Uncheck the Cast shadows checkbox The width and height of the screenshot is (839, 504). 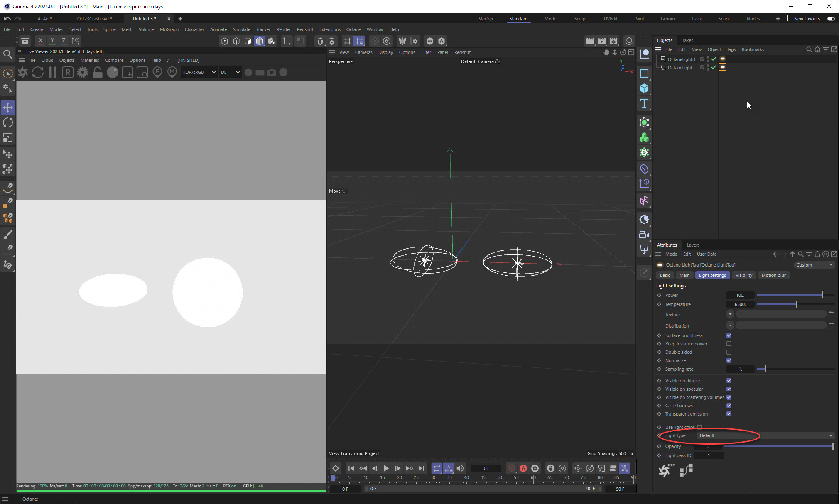tap(729, 406)
